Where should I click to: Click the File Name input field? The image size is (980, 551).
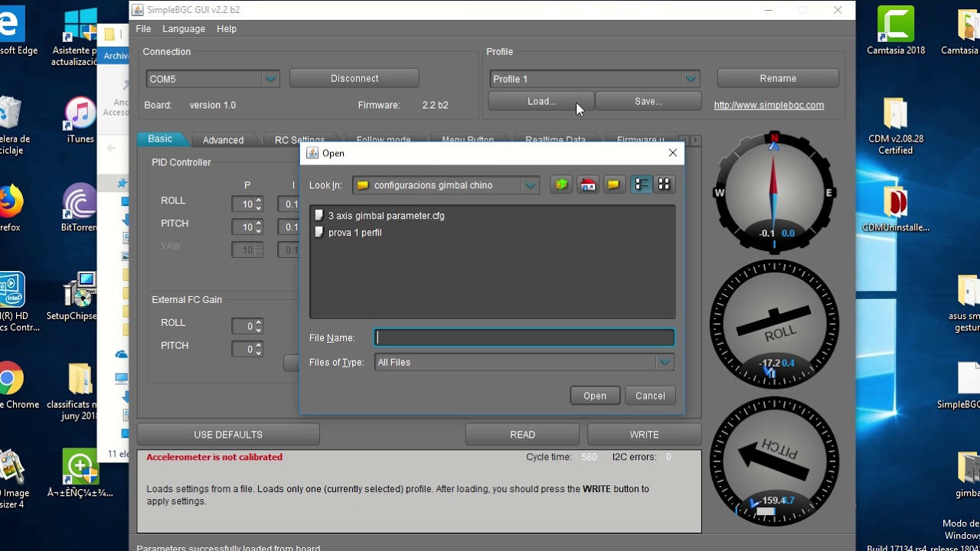coord(524,337)
